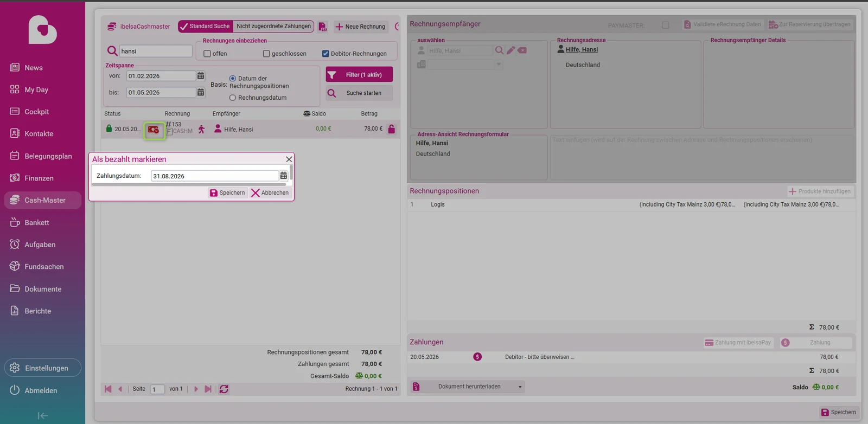Click Speichern in the payment dialog
868x424 pixels.
227,192
